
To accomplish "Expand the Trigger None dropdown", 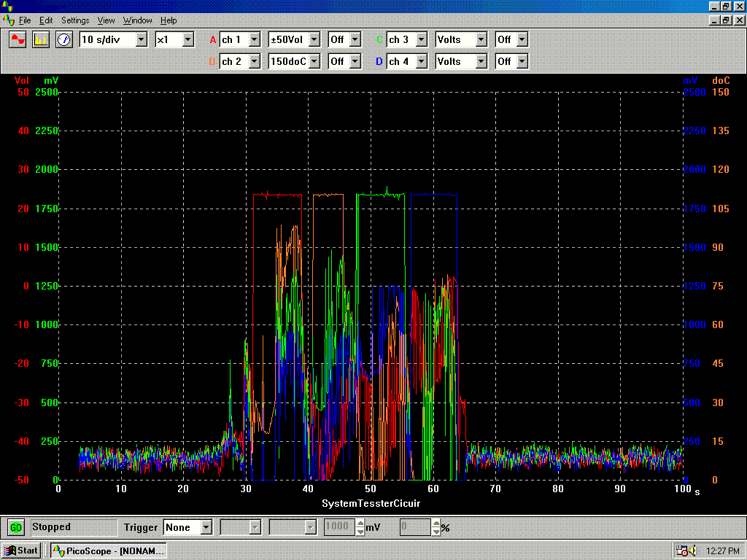I will click(206, 527).
